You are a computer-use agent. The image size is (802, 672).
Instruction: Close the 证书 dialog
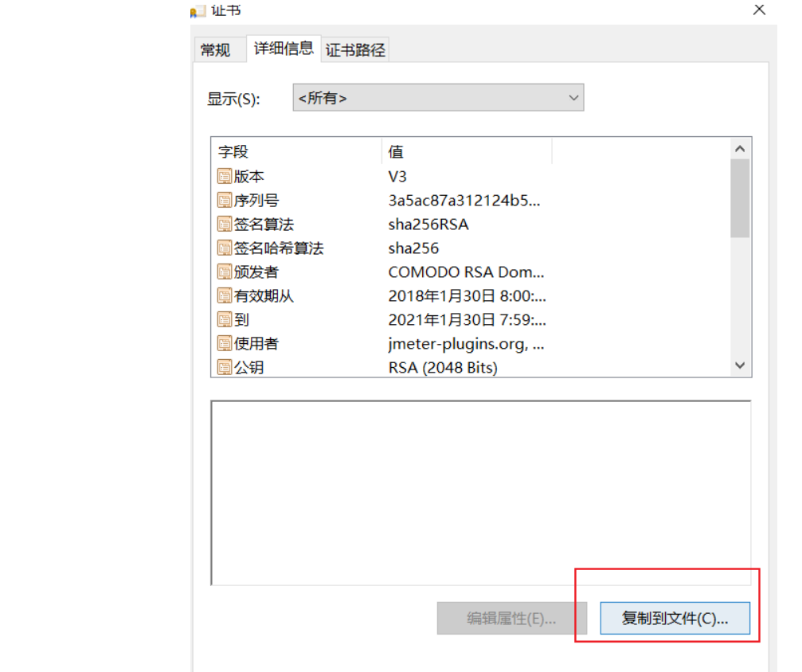click(760, 10)
